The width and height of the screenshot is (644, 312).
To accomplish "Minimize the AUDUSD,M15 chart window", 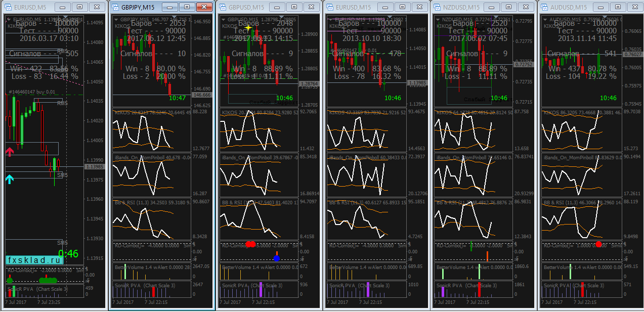I will pos(601,7).
